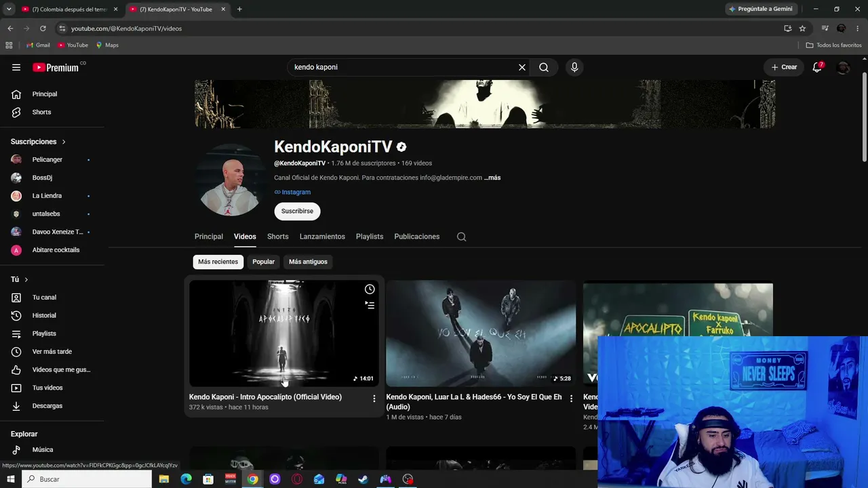868x488 pixels.
Task: Switch to the channel Principal tab
Action: [x=209, y=237]
